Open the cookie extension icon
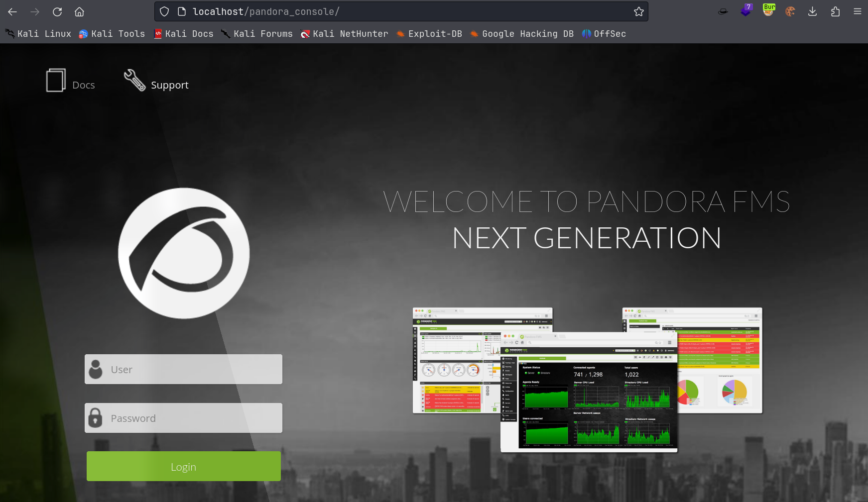Screen dimensions: 868x502 [790, 11]
